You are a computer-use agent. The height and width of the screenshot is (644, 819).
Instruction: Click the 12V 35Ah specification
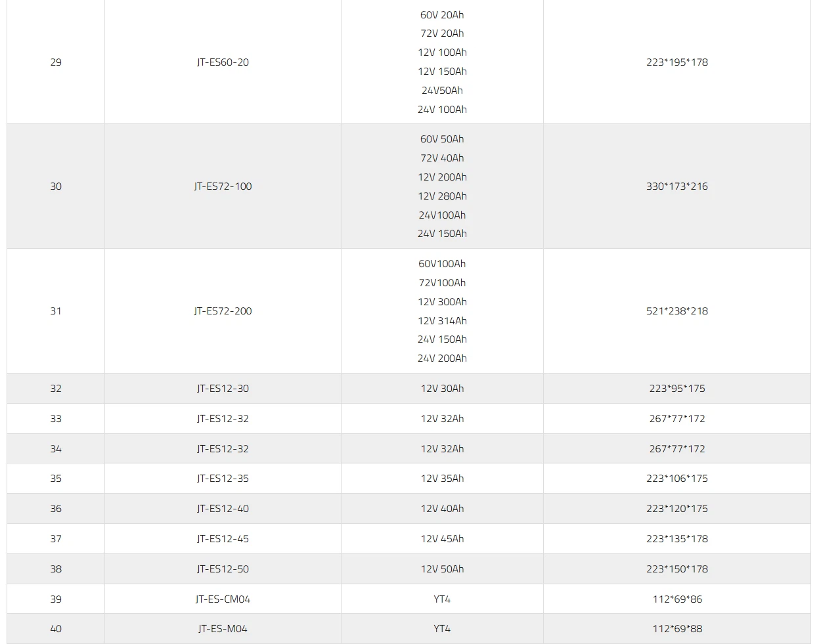pos(442,479)
